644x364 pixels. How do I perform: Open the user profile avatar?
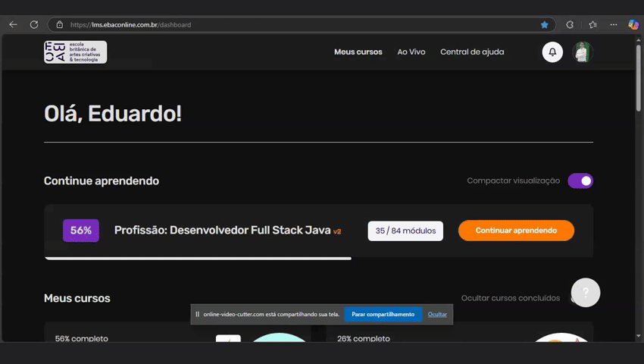coord(583,52)
